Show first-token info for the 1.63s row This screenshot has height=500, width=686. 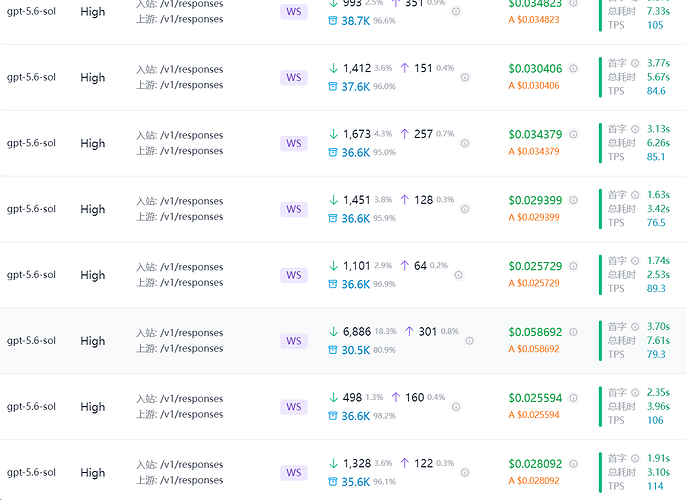[x=635, y=195]
